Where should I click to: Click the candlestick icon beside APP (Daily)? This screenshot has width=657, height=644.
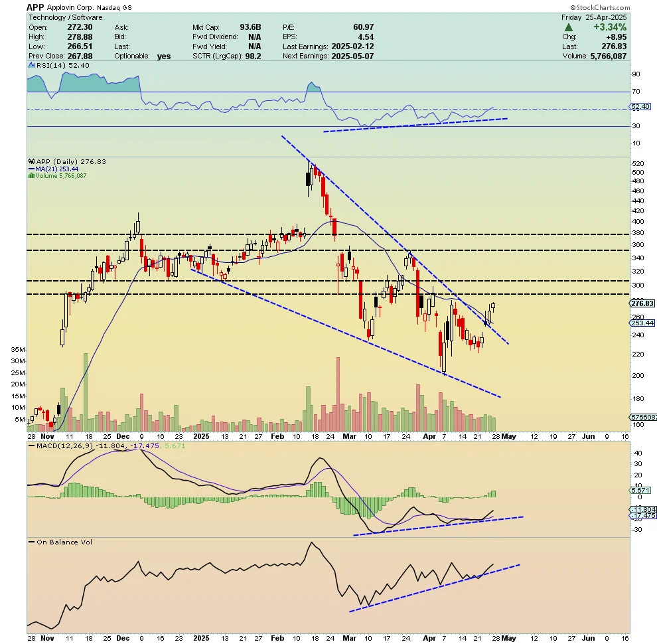pos(31,161)
